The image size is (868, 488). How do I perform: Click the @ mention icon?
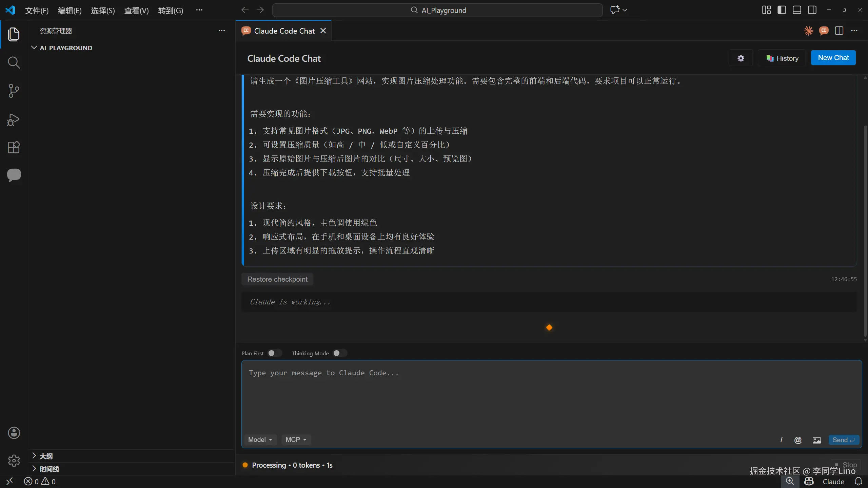(x=798, y=440)
